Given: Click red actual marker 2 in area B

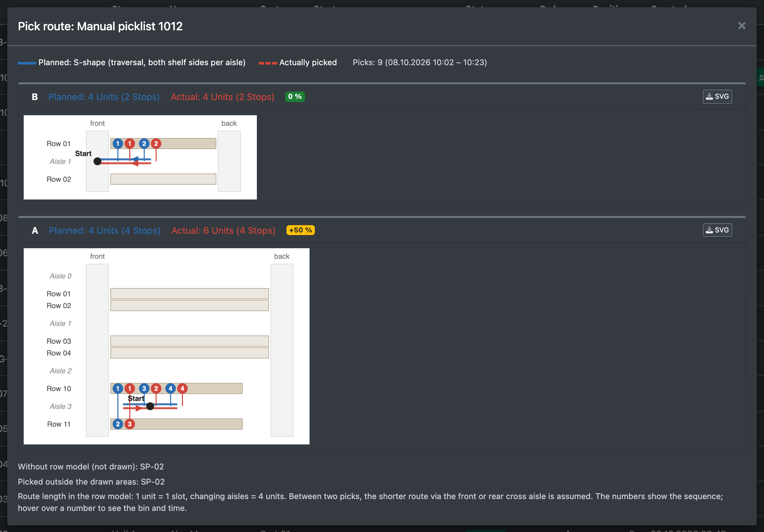Looking at the screenshot, I should click(156, 144).
